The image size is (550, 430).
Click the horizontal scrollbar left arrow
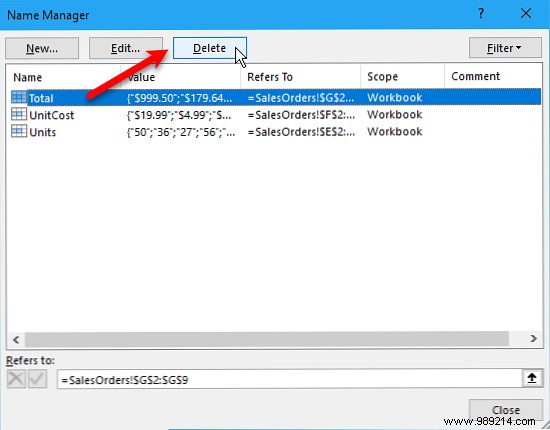point(16,339)
